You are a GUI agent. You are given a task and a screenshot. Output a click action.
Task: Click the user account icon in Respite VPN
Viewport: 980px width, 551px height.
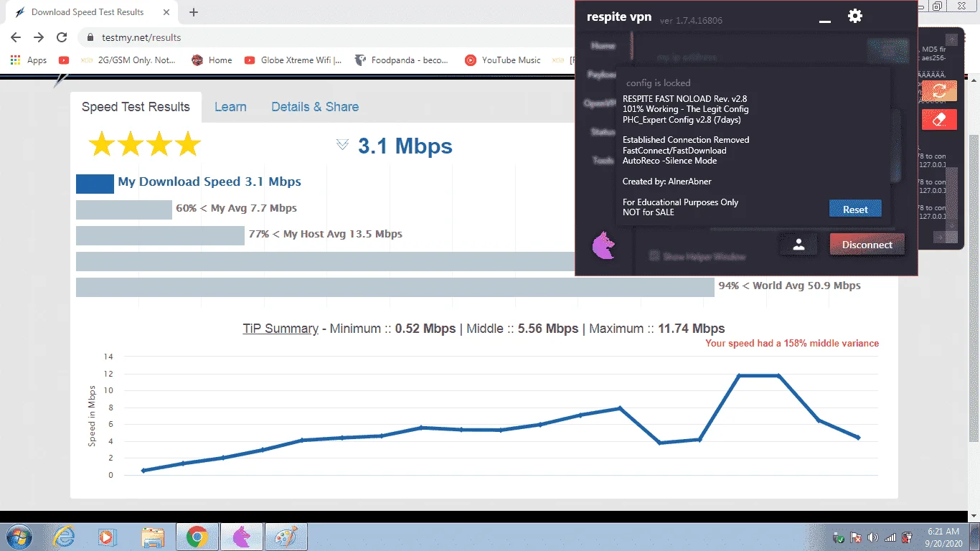click(x=799, y=245)
